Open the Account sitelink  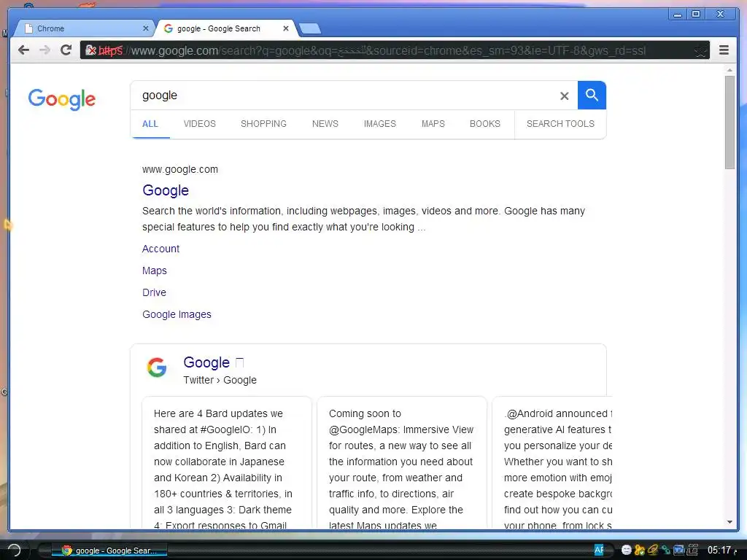(x=160, y=249)
